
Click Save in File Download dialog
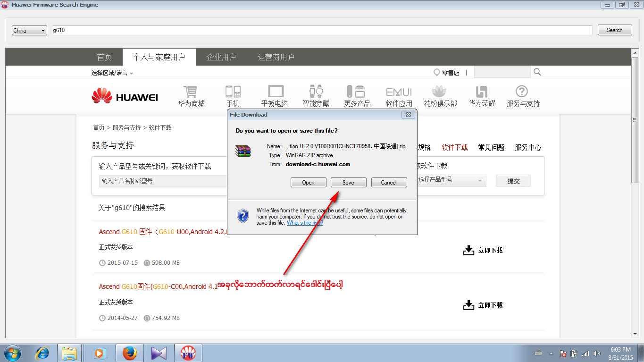tap(348, 183)
